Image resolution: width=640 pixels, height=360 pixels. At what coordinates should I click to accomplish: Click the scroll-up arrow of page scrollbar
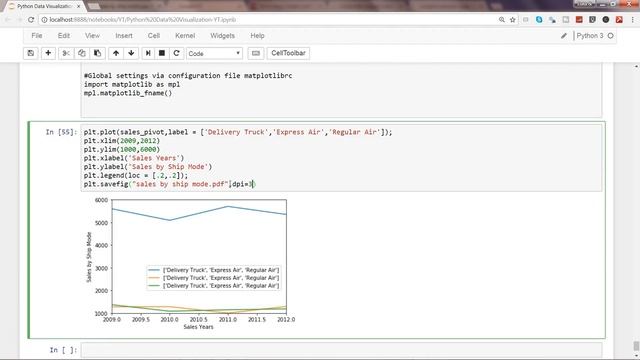[636, 67]
